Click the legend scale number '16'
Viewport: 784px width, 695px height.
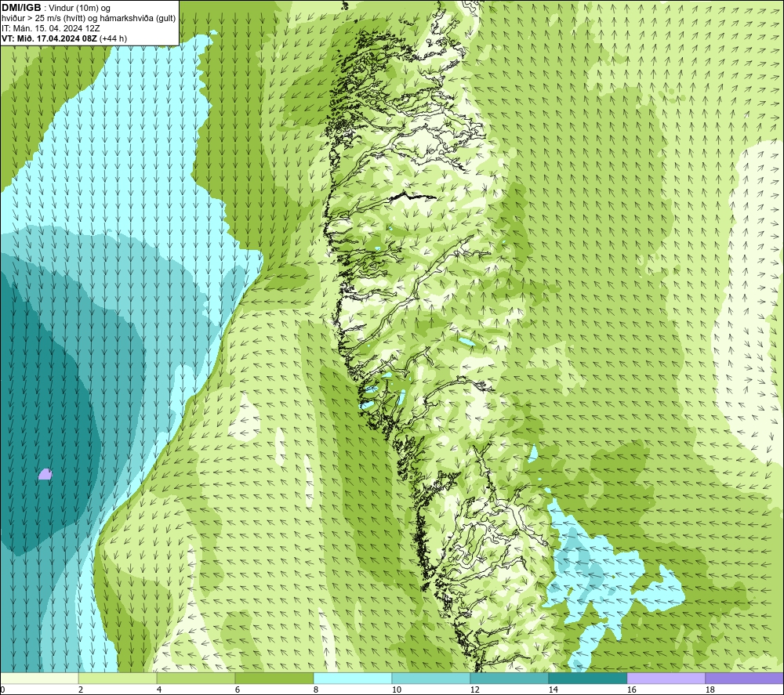point(631,690)
